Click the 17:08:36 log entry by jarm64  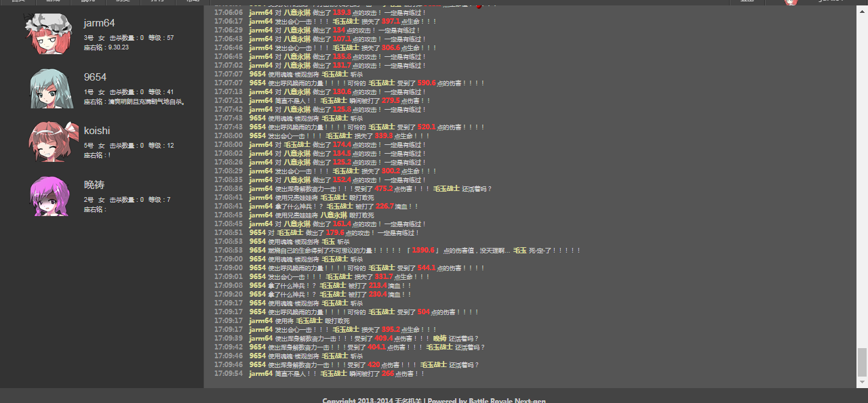point(353,188)
